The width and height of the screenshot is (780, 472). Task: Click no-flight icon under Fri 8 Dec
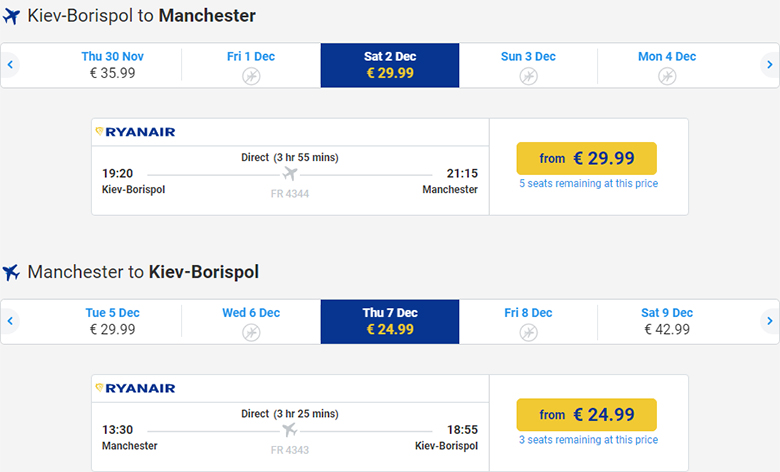pos(528,332)
